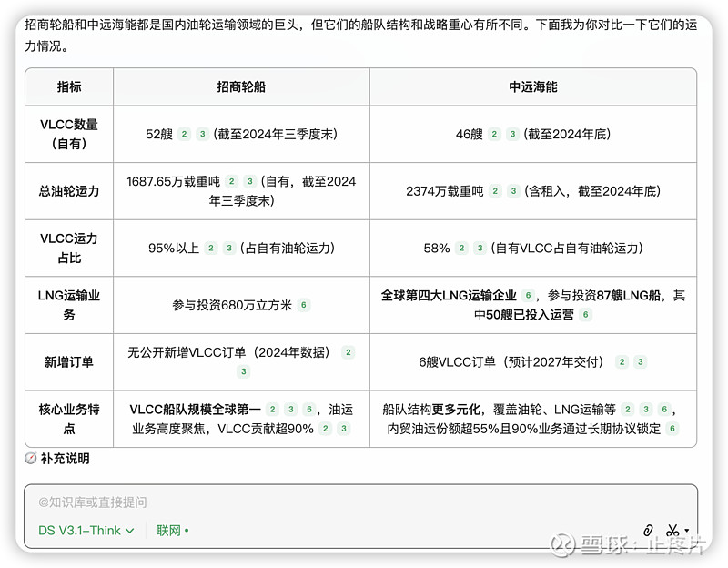The height and width of the screenshot is (568, 728).
Task: Open citation 2 after 2374万载重吨
Action: pos(495,191)
